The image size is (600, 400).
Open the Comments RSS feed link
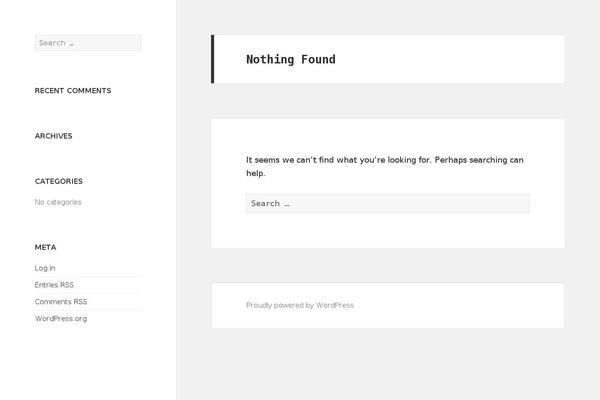pos(61,302)
